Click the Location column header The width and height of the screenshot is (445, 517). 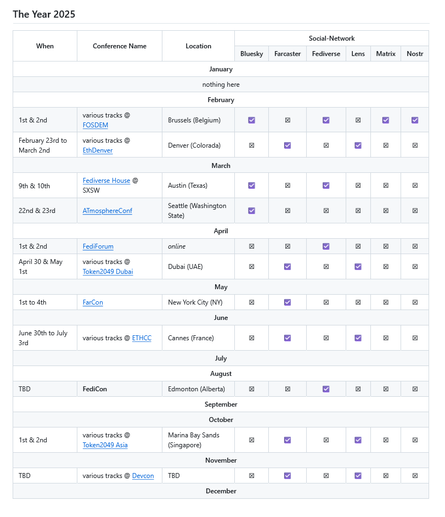click(x=198, y=46)
